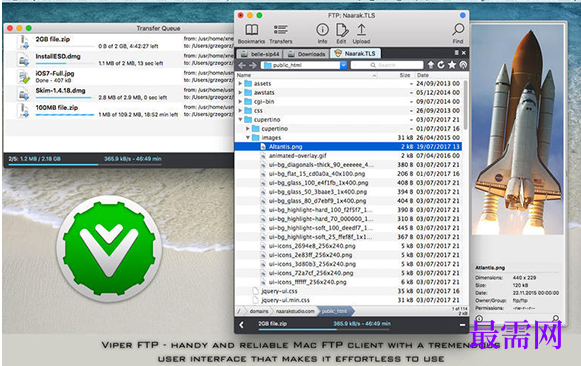Click the InstallESD.dmg icon in Transfer Queue

point(23,60)
